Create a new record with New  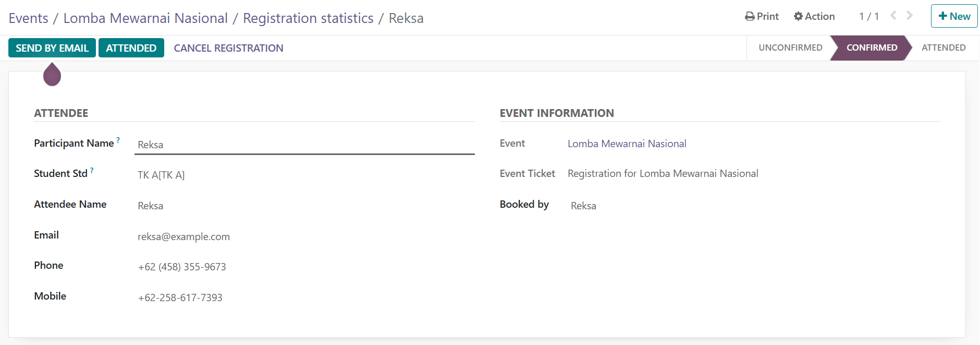pos(954,16)
